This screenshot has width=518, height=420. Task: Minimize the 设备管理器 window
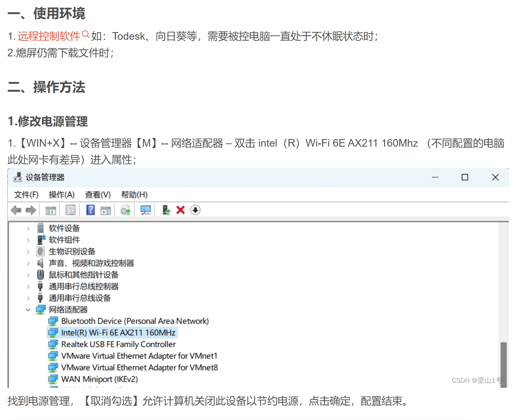435,177
